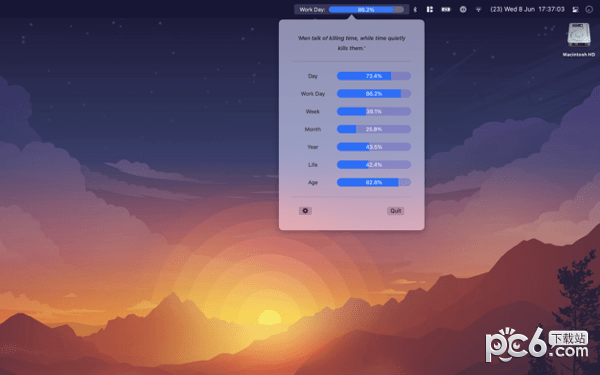Click the Work Day bar showing 86.2% in popup
Image resolution: width=600 pixels, height=375 pixels.
[x=374, y=94]
